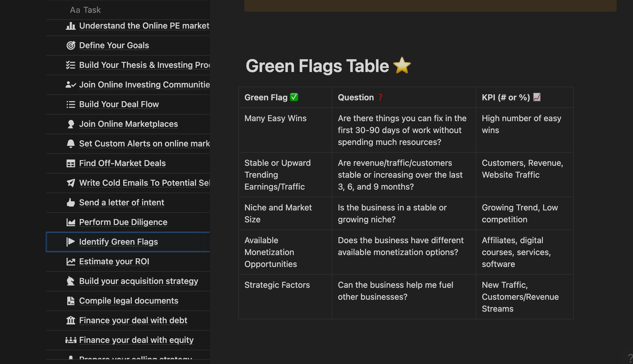Open Build your acquisition strategy task

(139, 281)
